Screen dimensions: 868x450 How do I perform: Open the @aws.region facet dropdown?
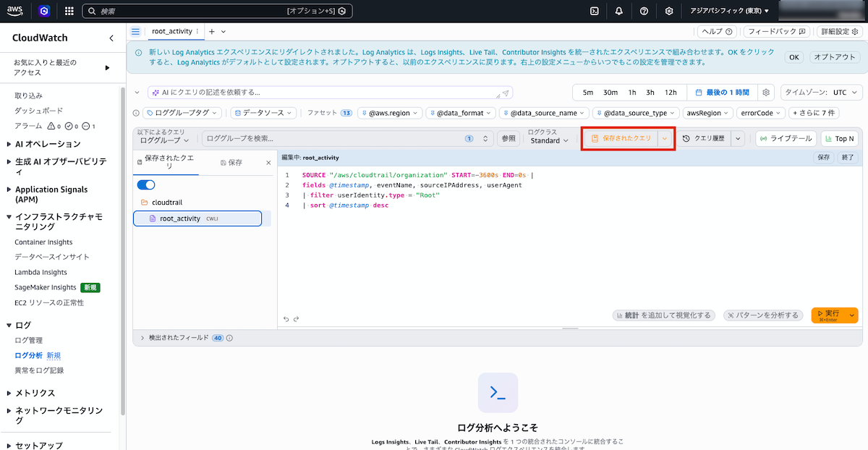[388, 113]
